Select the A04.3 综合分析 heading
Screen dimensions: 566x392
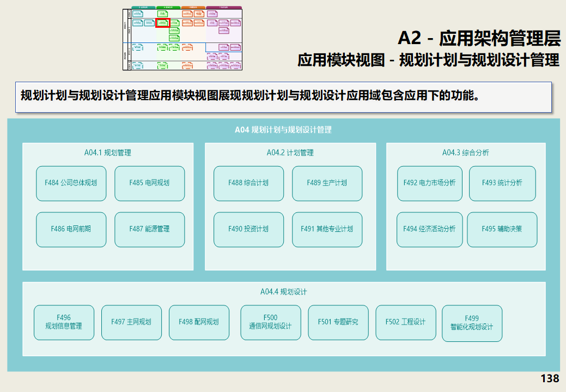coord(466,153)
